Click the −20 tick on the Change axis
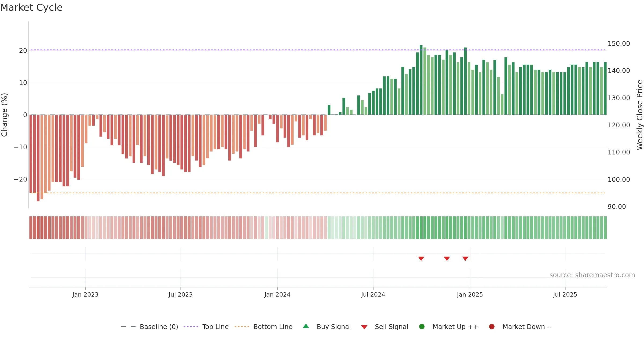Viewport: 644px width, 362px height. [21, 179]
